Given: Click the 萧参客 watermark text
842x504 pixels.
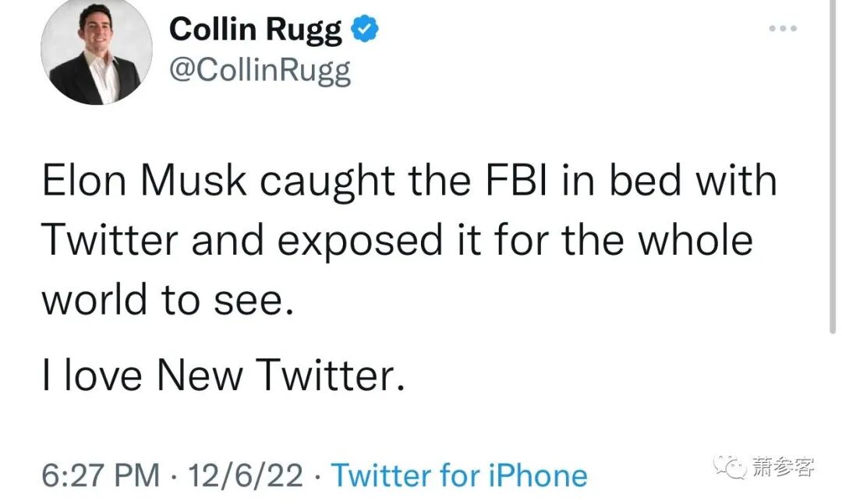Looking at the screenshot, I should pyautogui.click(x=784, y=467).
